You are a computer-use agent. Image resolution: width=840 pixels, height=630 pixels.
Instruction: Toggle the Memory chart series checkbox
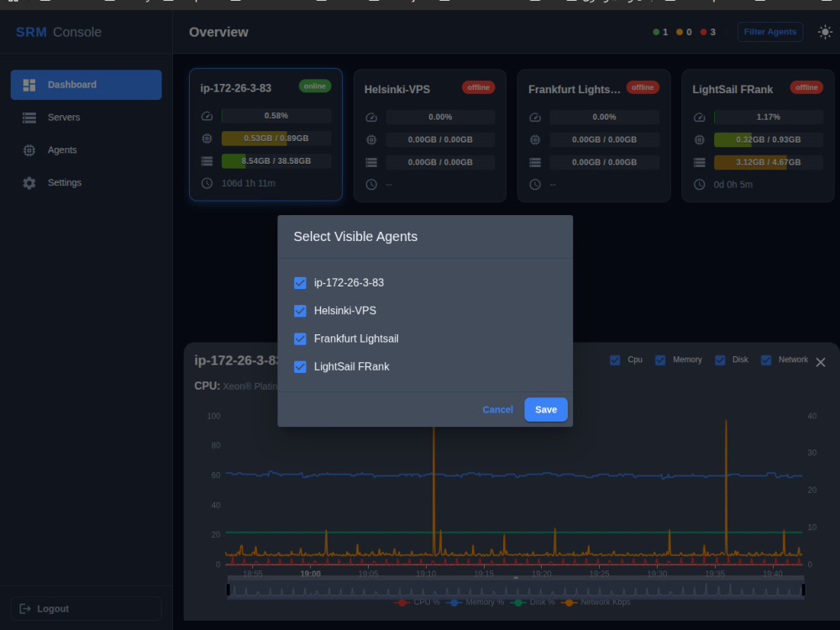[660, 360]
